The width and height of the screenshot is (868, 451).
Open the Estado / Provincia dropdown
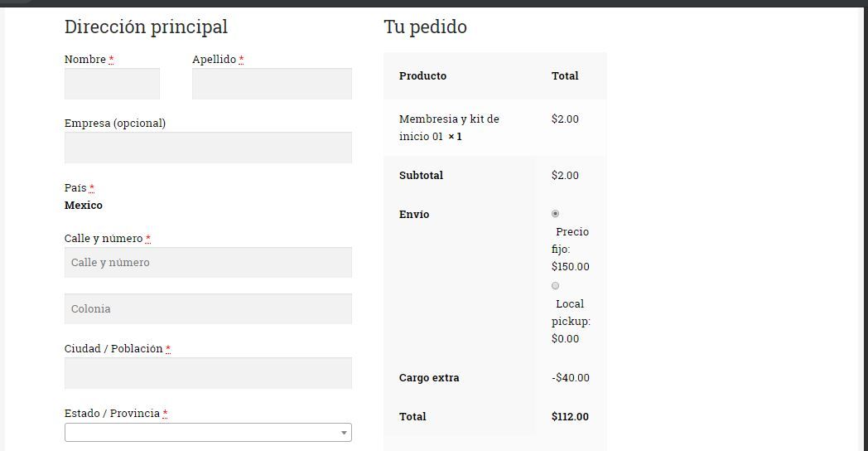pyautogui.click(x=208, y=433)
